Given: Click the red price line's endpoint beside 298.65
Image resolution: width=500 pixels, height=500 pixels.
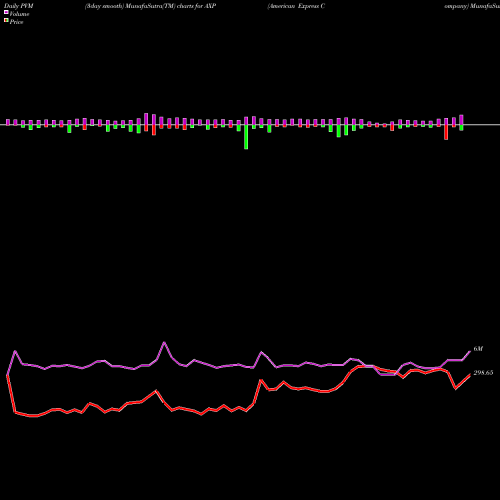Looking at the screenshot, I should [x=470, y=375].
